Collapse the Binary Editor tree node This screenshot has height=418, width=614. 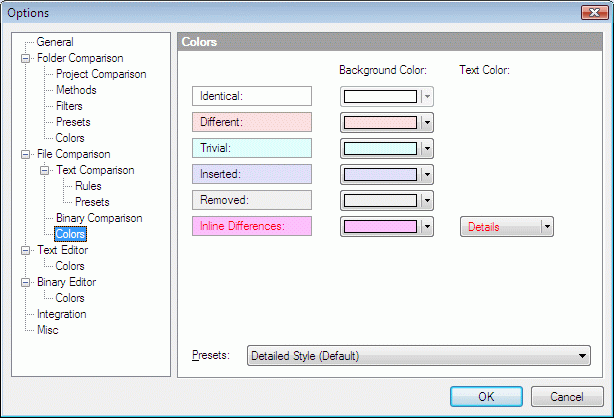25,282
